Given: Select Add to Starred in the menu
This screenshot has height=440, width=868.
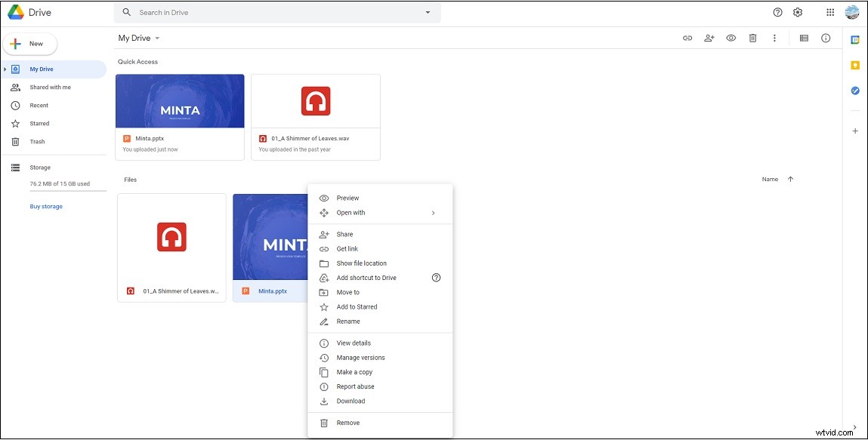Looking at the screenshot, I should click(356, 306).
